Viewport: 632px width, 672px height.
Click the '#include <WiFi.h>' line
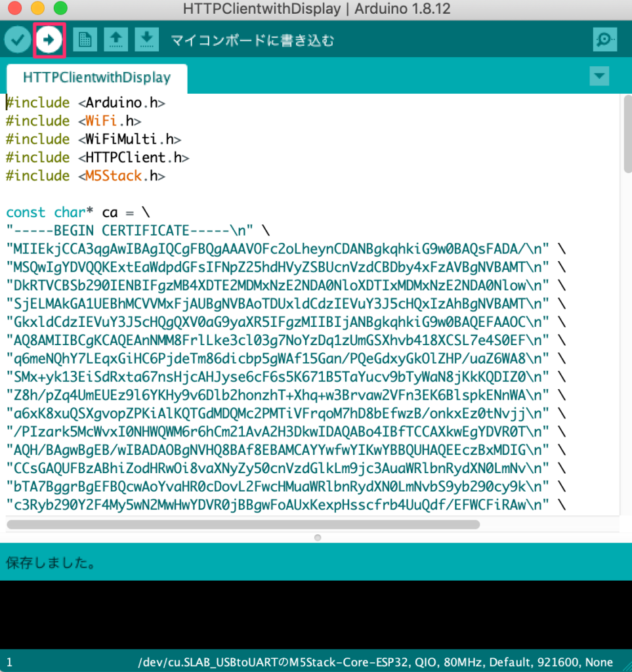[x=74, y=121]
